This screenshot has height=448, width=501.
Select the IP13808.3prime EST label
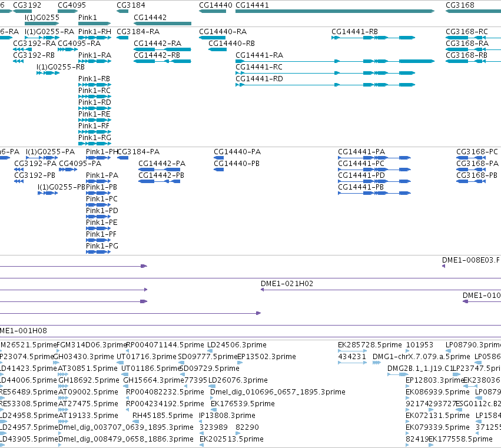point(227,416)
